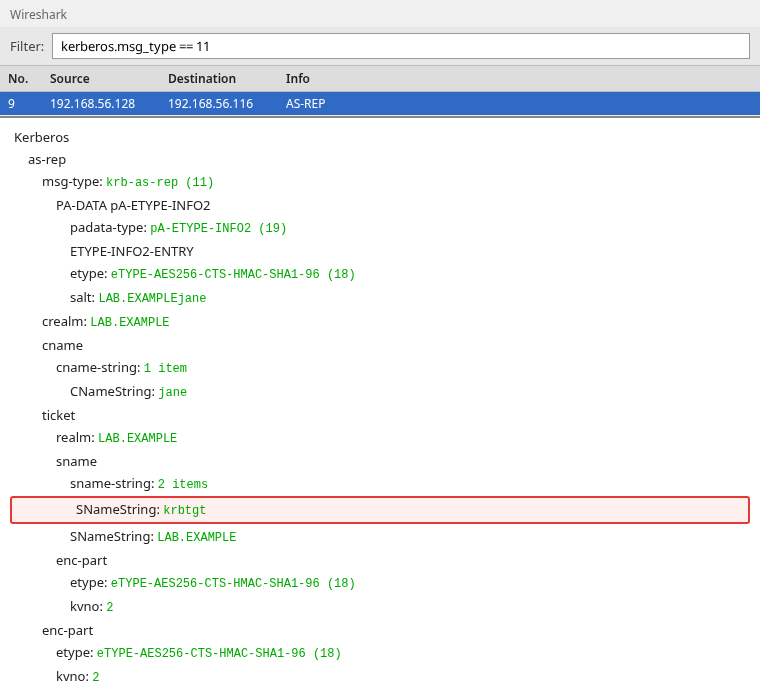Click the No. column header
Viewport: 760px width, 697px height.
point(18,79)
